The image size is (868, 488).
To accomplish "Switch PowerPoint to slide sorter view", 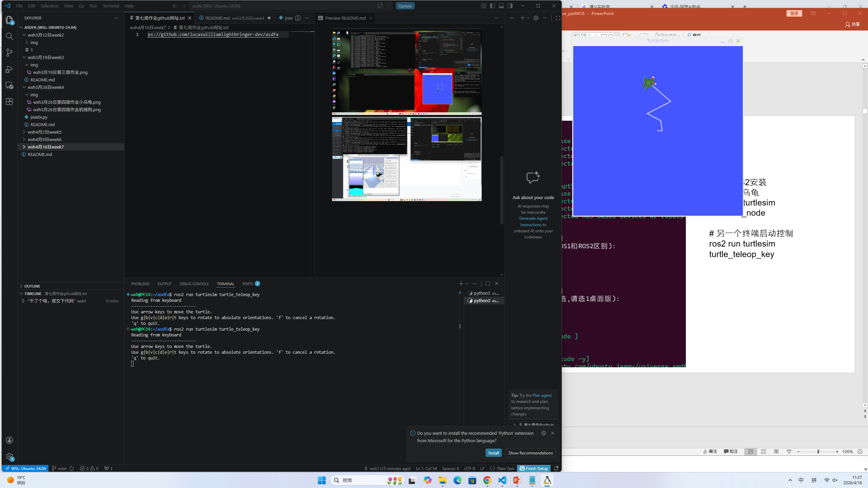I will pyautogui.click(x=764, y=452).
